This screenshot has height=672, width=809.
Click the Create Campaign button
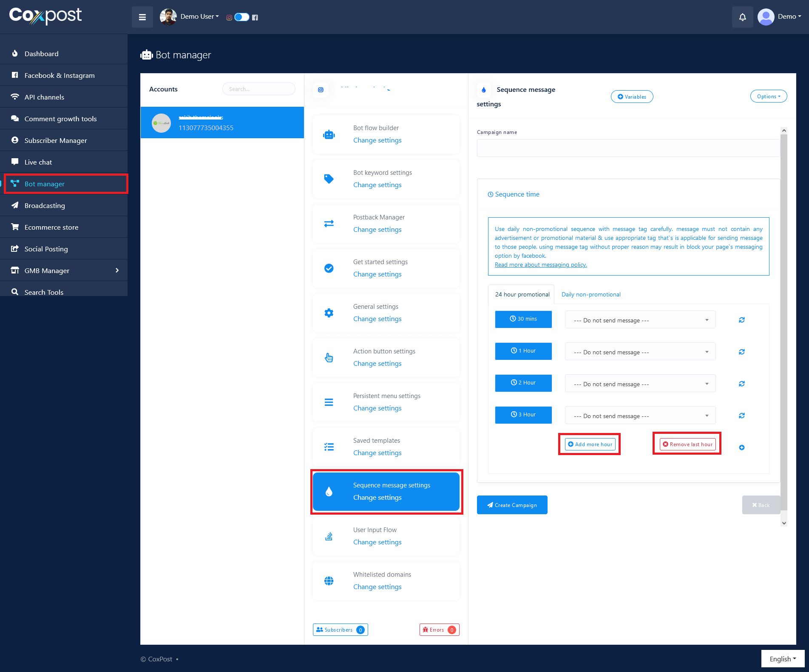(x=512, y=505)
